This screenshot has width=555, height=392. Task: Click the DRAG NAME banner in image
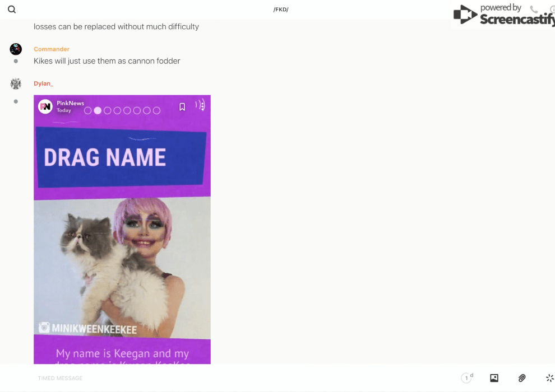coord(122,157)
